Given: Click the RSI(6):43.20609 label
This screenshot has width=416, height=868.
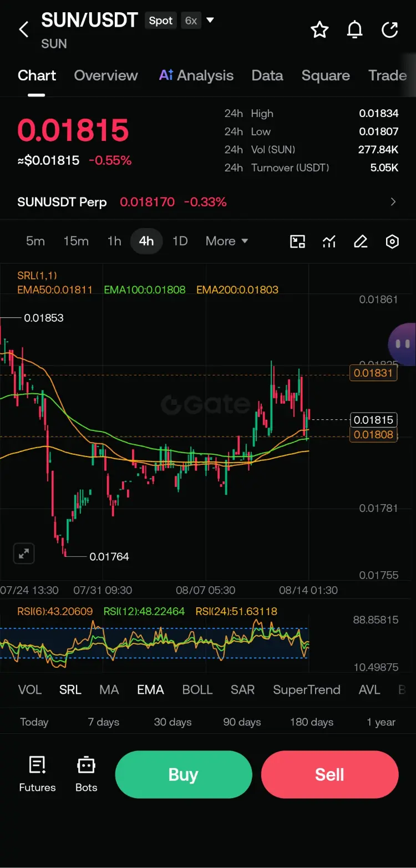Looking at the screenshot, I should point(55,611).
